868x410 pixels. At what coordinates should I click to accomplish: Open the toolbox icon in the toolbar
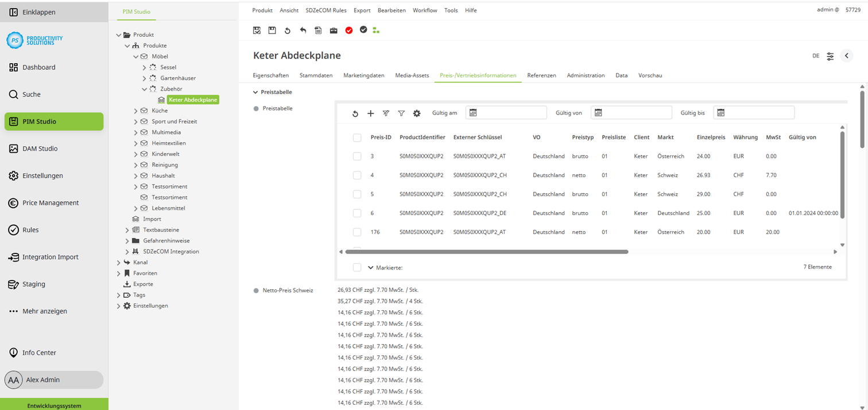(x=334, y=30)
